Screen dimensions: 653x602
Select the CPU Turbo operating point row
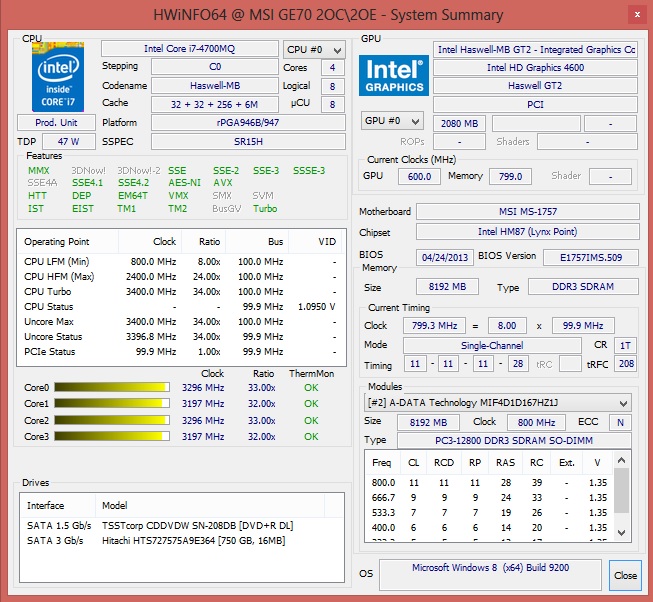pos(181,291)
